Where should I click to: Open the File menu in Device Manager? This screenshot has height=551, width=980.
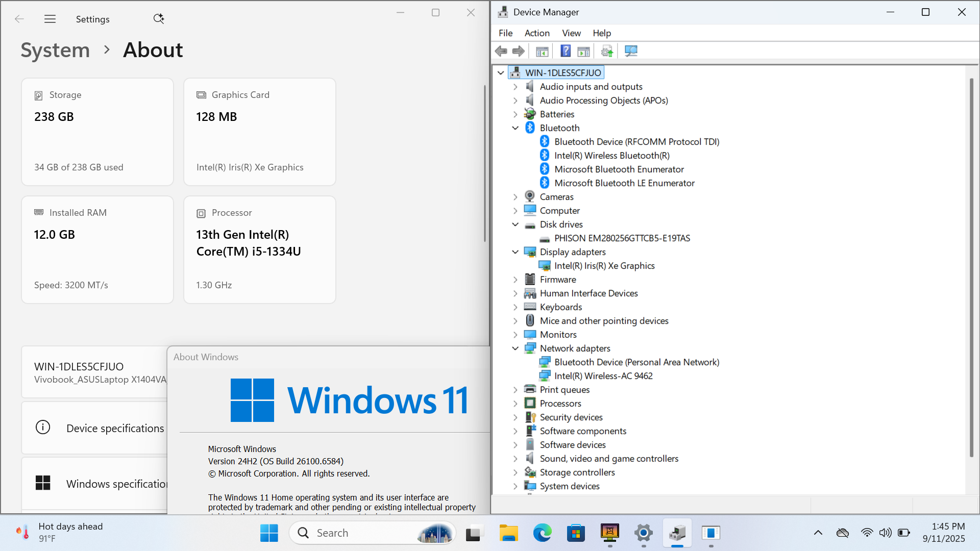pyautogui.click(x=505, y=33)
